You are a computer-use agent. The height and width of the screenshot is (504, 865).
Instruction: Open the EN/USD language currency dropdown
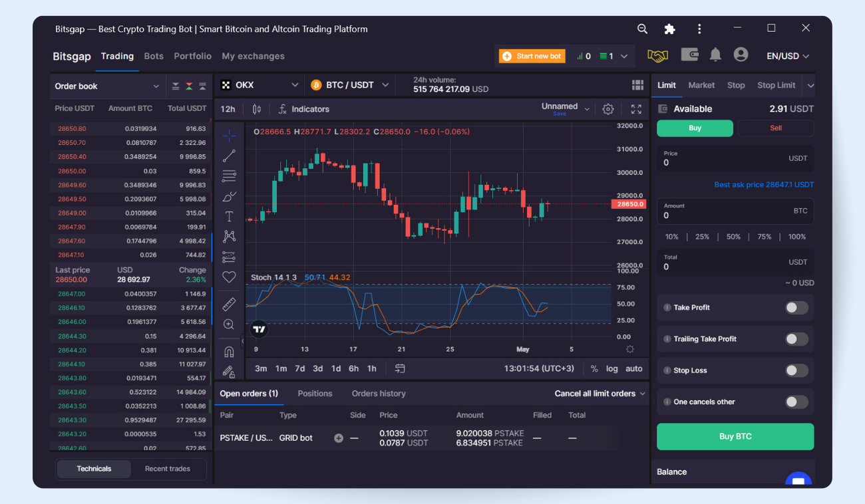788,57
